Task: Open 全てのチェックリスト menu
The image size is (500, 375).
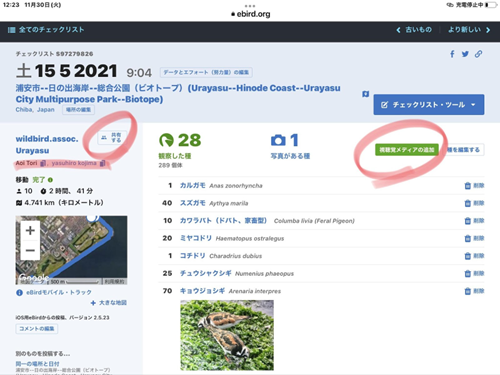Action: coord(46,30)
